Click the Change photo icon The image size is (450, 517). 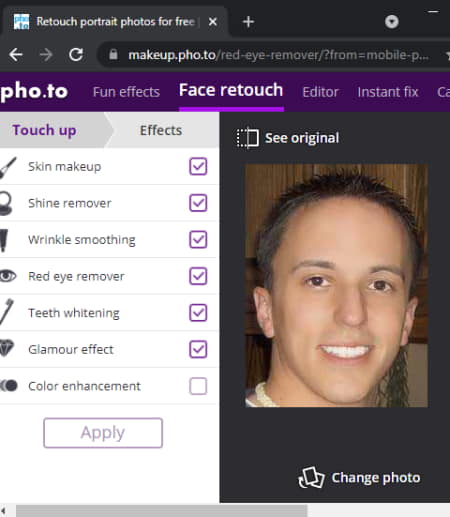pyautogui.click(x=311, y=477)
